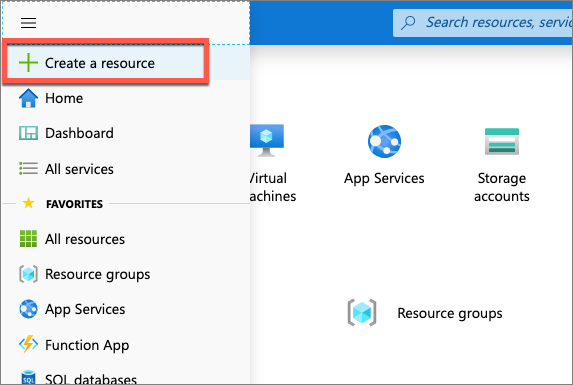Open SQL databases in sidebar
This screenshot has height=385, width=573.
pos(91,379)
